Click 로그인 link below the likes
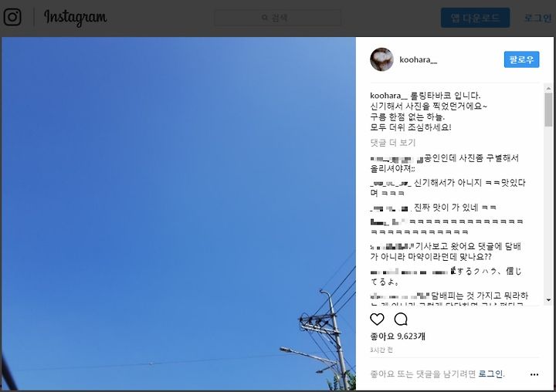This screenshot has width=556, height=392. [490, 374]
